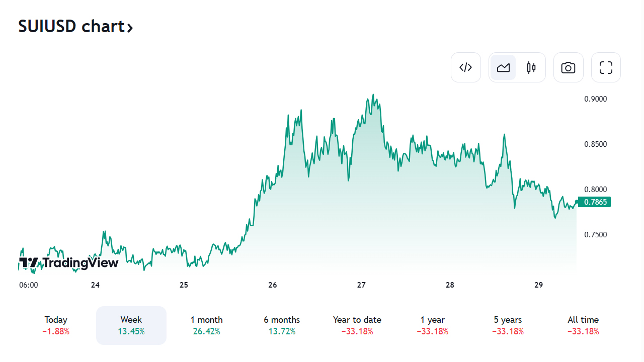Click the 0.9000 price axis label
Viewport: 644px width, 362px height.
coord(595,99)
